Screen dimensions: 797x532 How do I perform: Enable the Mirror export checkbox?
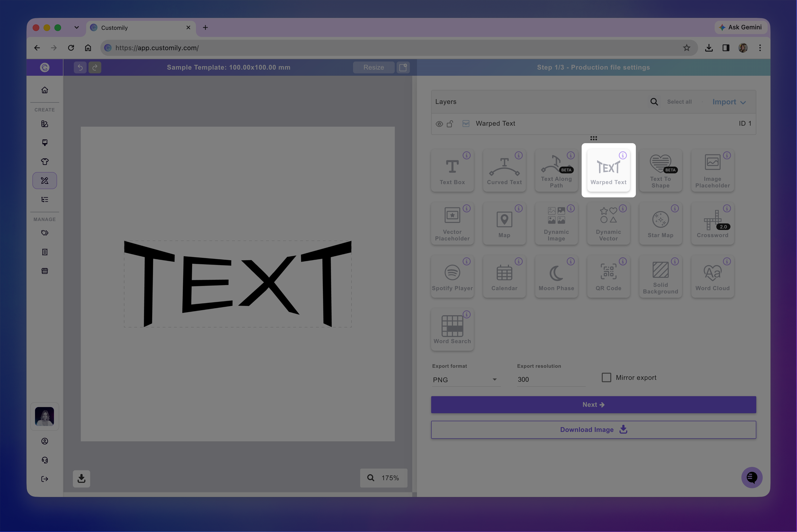pyautogui.click(x=606, y=377)
